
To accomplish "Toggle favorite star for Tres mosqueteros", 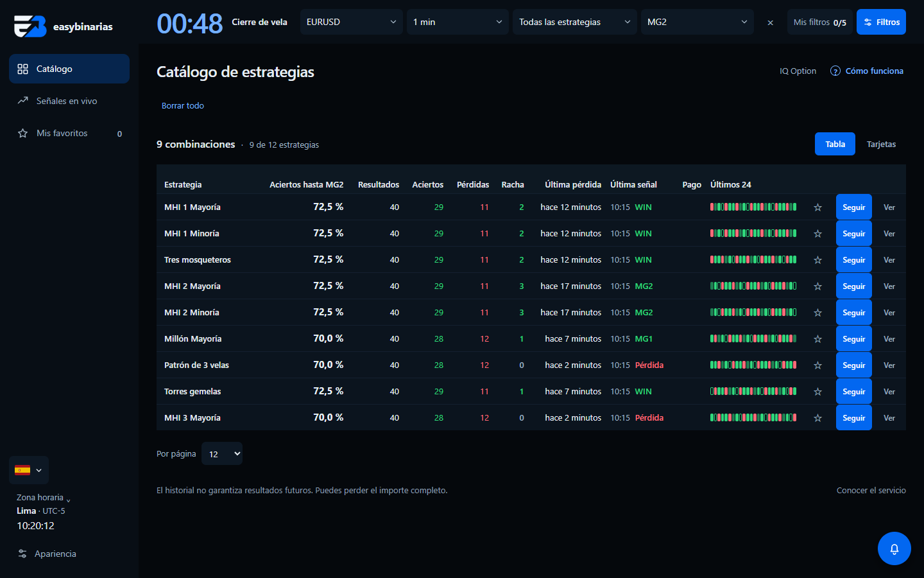I will [817, 260].
